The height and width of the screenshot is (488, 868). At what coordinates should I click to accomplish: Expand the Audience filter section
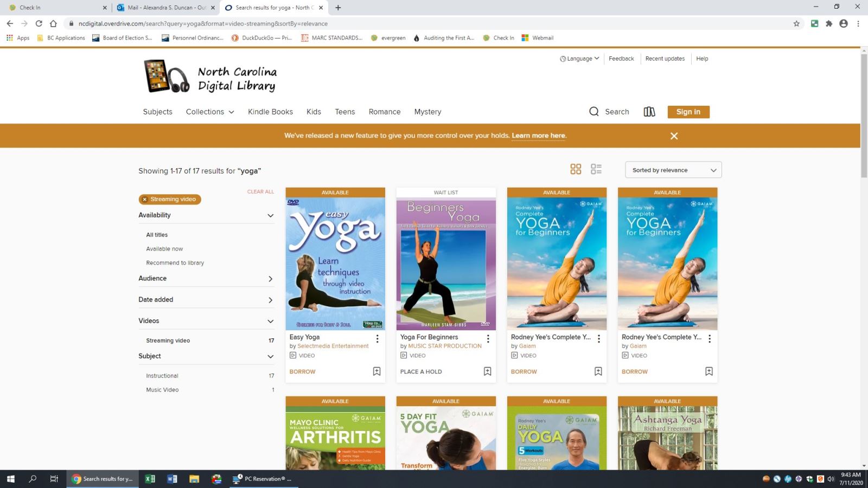tap(206, 279)
